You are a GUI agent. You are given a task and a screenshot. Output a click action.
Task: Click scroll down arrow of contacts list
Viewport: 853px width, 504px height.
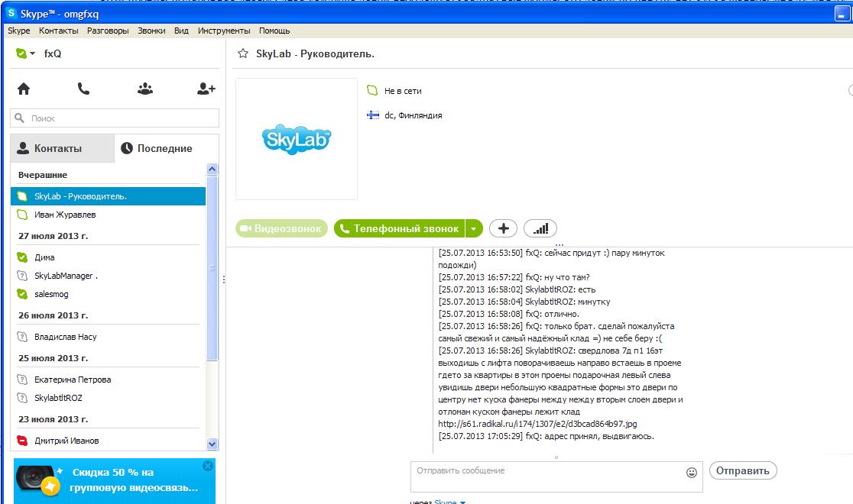click(x=212, y=444)
